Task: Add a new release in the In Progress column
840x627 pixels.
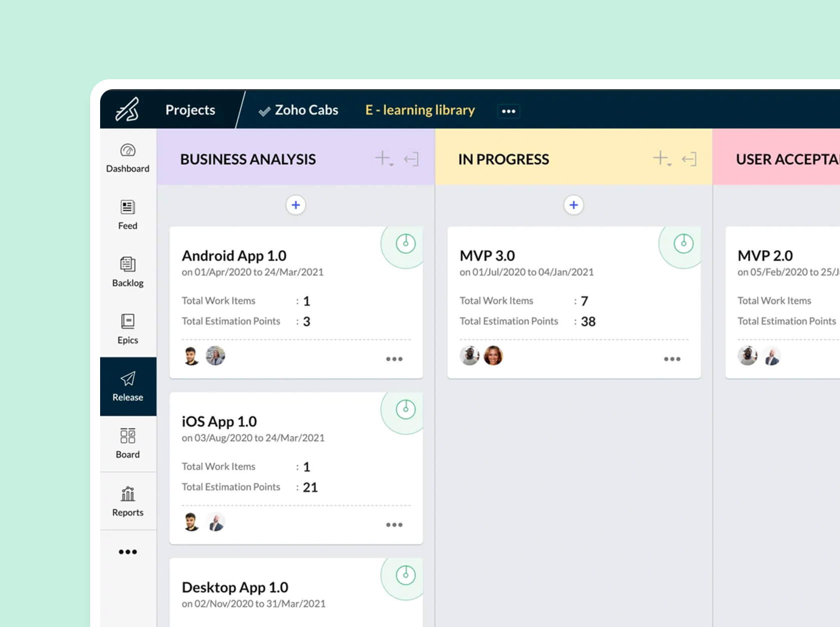Action: click(574, 205)
